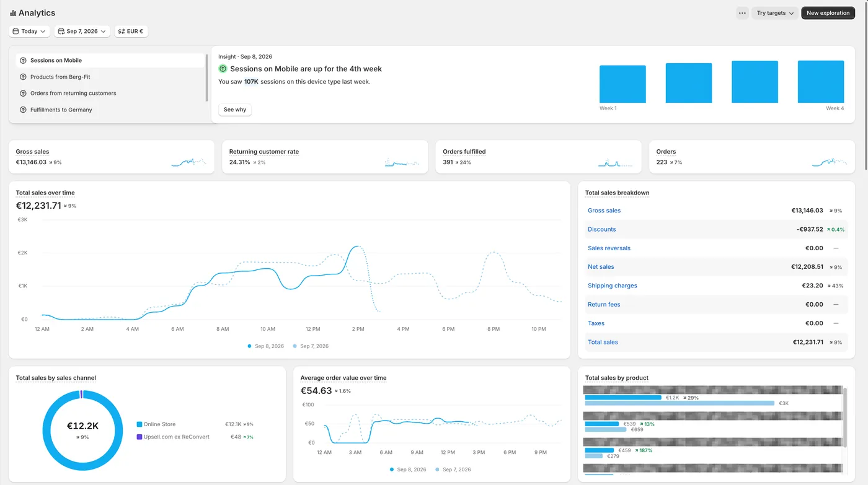Click the arrow icon next to Fulfillments to Germany

click(x=23, y=110)
